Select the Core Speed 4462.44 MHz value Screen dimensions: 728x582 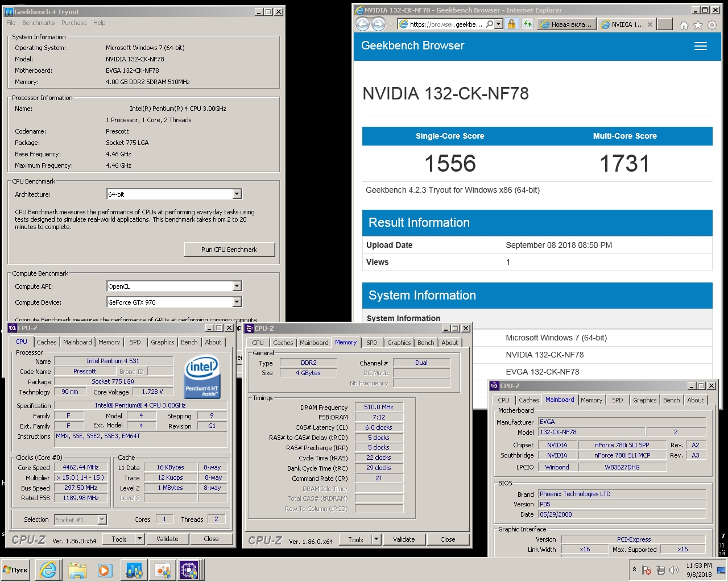(81, 467)
